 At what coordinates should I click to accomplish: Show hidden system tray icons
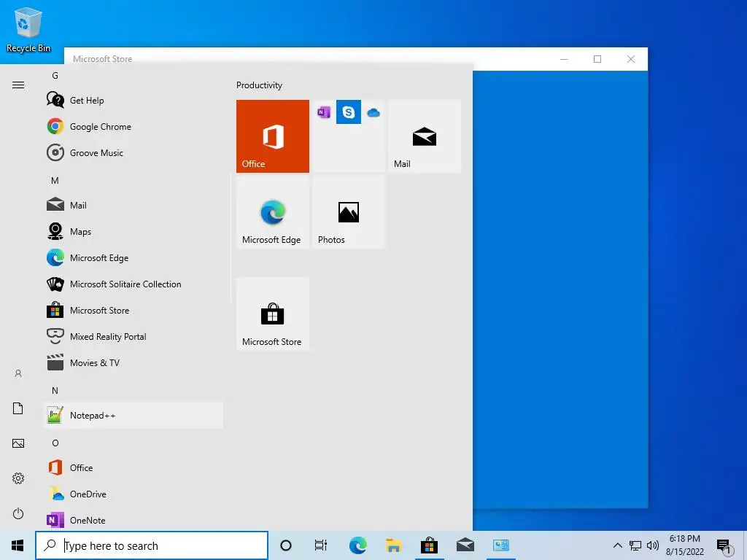click(617, 545)
